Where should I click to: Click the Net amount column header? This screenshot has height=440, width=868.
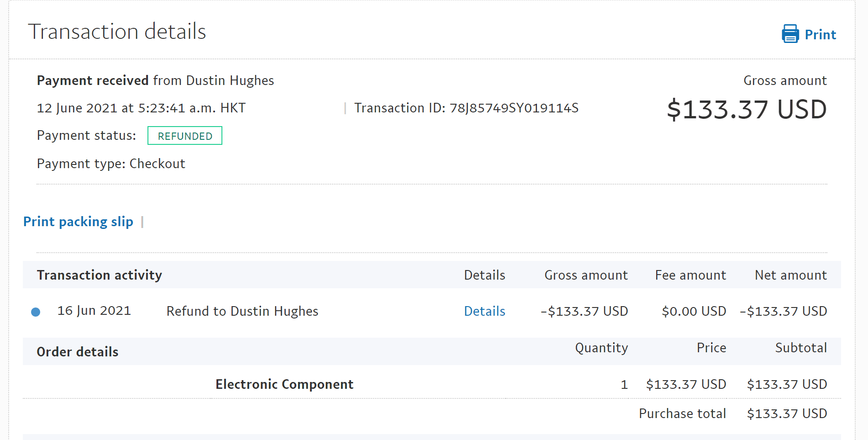tap(791, 275)
